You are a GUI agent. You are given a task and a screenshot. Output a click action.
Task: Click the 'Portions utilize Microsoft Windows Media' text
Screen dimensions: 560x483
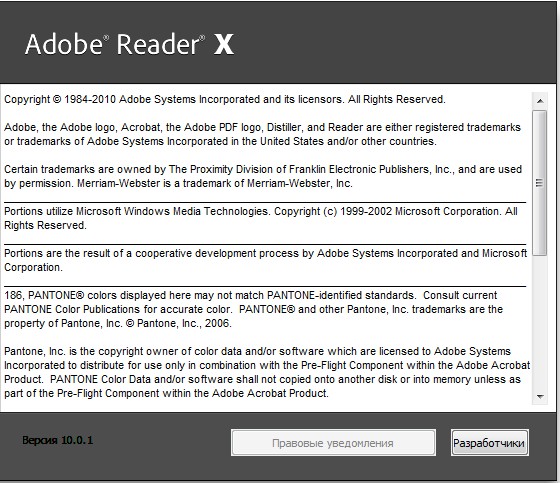coord(261,218)
